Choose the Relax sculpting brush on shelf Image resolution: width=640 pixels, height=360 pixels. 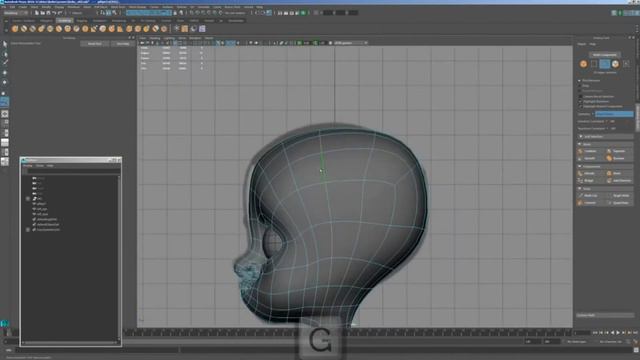pyautogui.click(x=33, y=29)
